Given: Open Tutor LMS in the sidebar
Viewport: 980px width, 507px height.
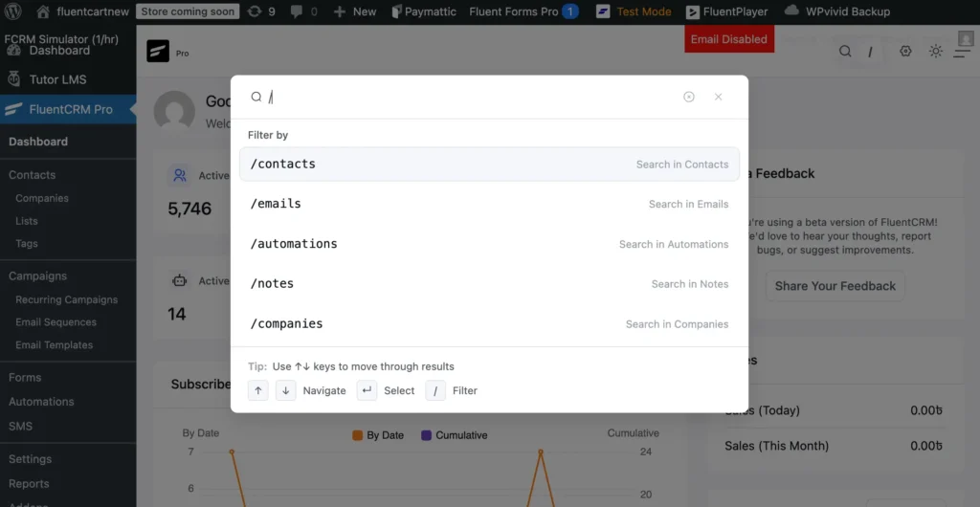Looking at the screenshot, I should click(57, 79).
